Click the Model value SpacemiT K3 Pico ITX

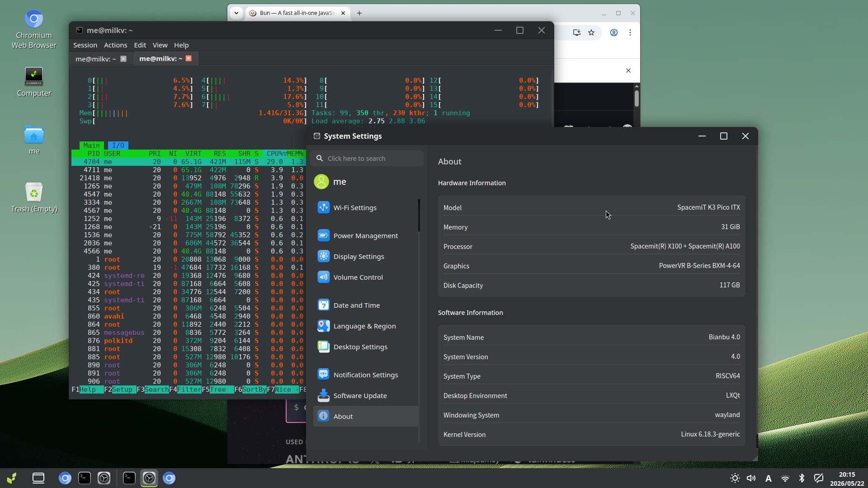[708, 207]
